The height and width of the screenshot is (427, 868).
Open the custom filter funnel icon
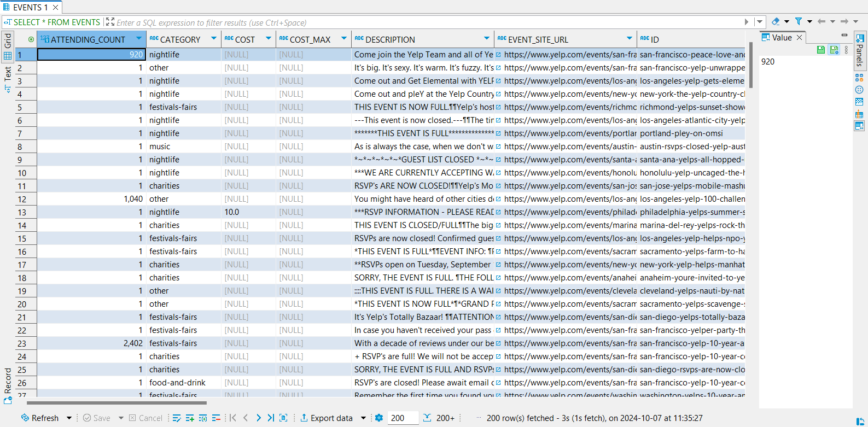click(x=799, y=21)
